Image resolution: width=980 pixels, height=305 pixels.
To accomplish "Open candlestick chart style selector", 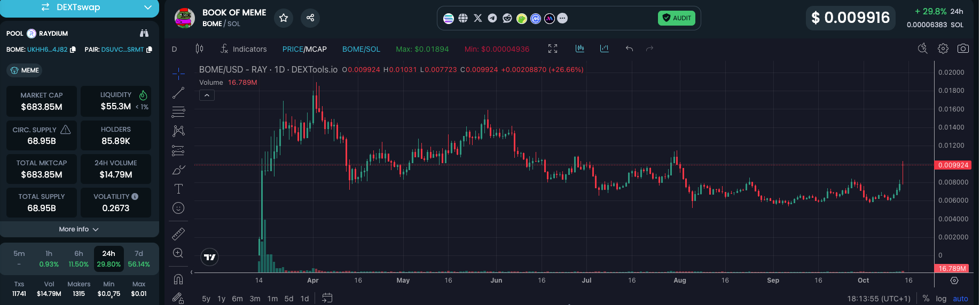I will (x=199, y=49).
